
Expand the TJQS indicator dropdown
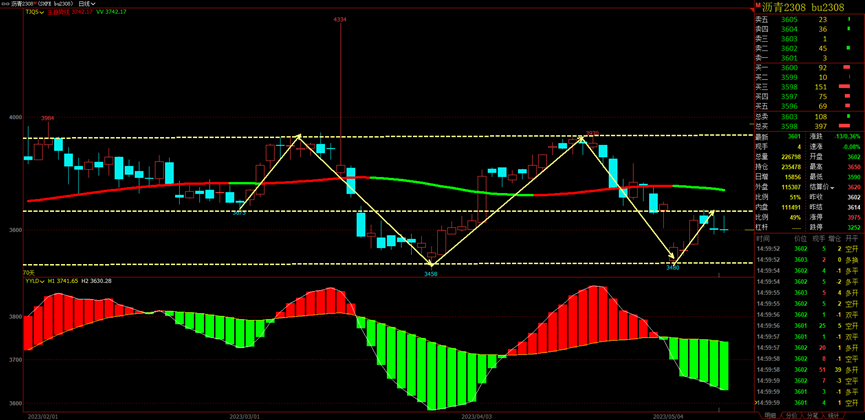pyautogui.click(x=35, y=12)
